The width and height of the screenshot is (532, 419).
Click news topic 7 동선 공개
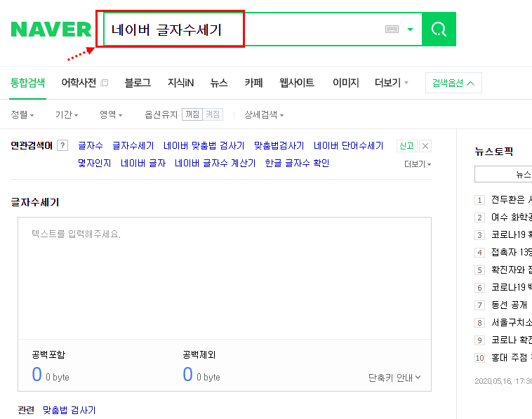(x=509, y=305)
